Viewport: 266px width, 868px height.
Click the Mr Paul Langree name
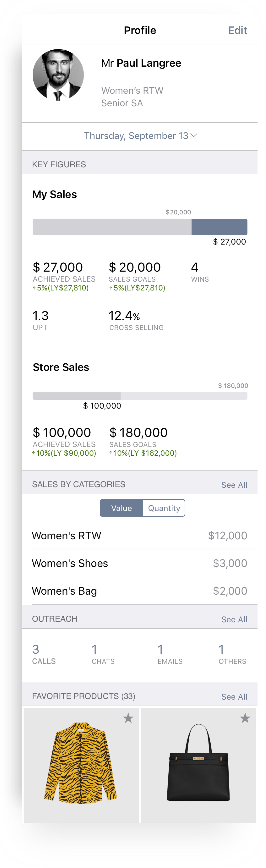[x=141, y=63]
